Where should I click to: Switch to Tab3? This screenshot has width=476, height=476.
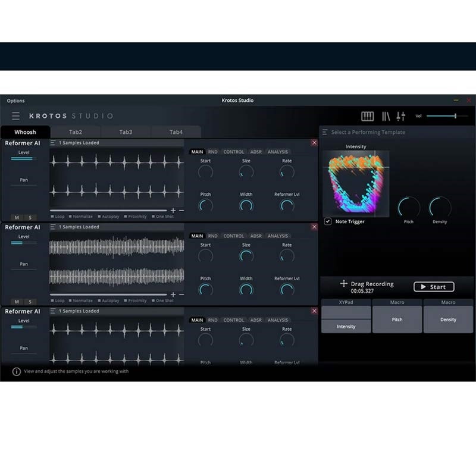tap(126, 132)
